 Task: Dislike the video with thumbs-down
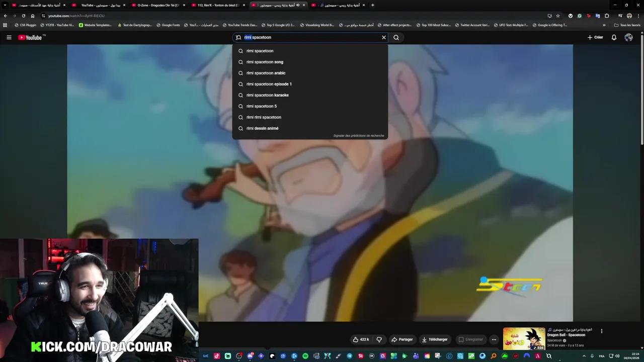[x=379, y=339]
